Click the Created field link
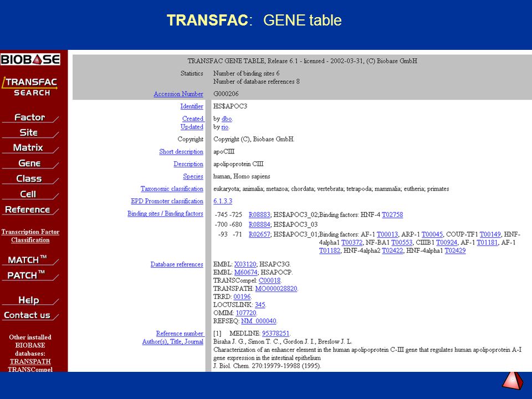This screenshot has height=399, width=532. tap(193, 119)
